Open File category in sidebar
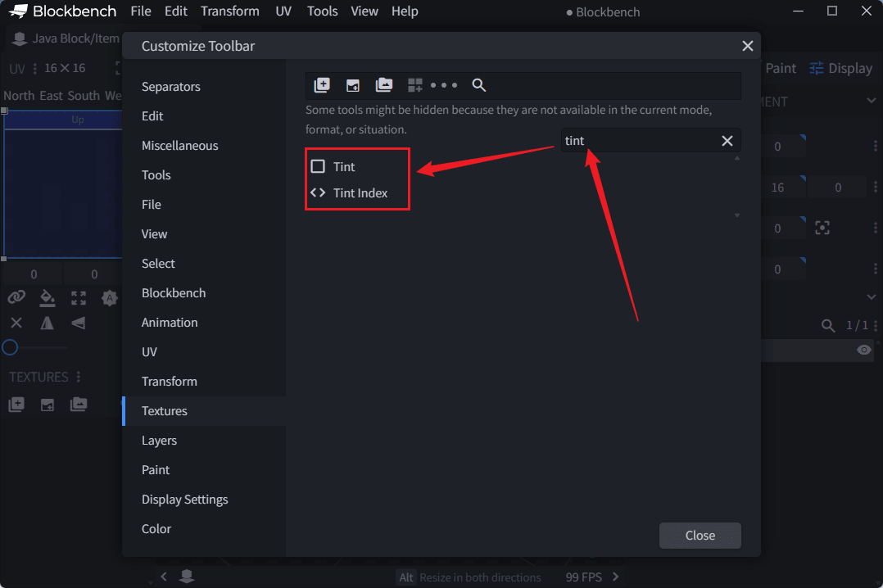This screenshot has height=588, width=883. coord(205,205)
